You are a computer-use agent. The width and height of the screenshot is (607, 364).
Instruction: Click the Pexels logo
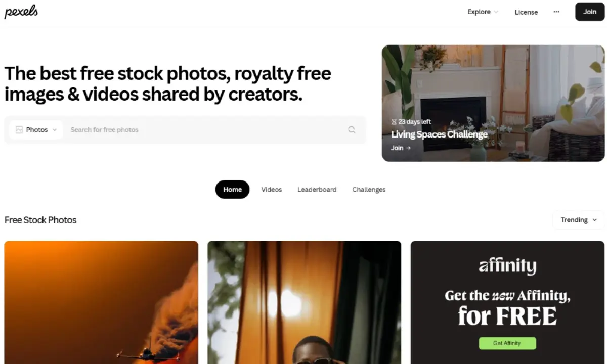21,12
